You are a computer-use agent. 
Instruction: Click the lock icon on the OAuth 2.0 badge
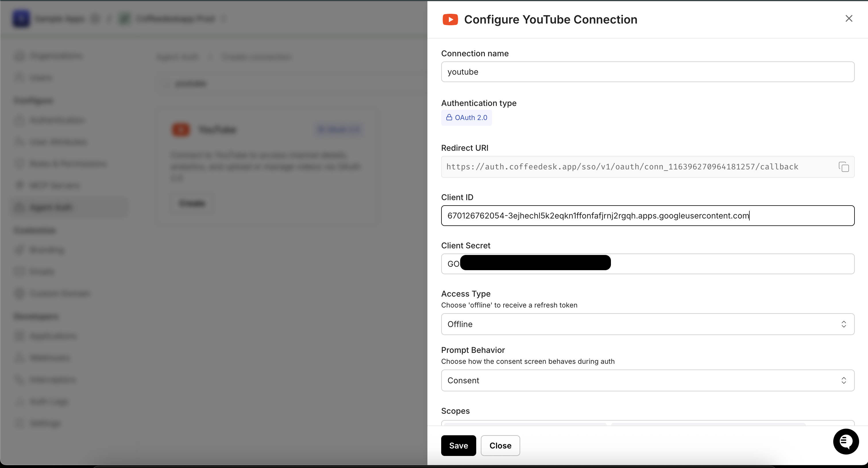pos(449,118)
